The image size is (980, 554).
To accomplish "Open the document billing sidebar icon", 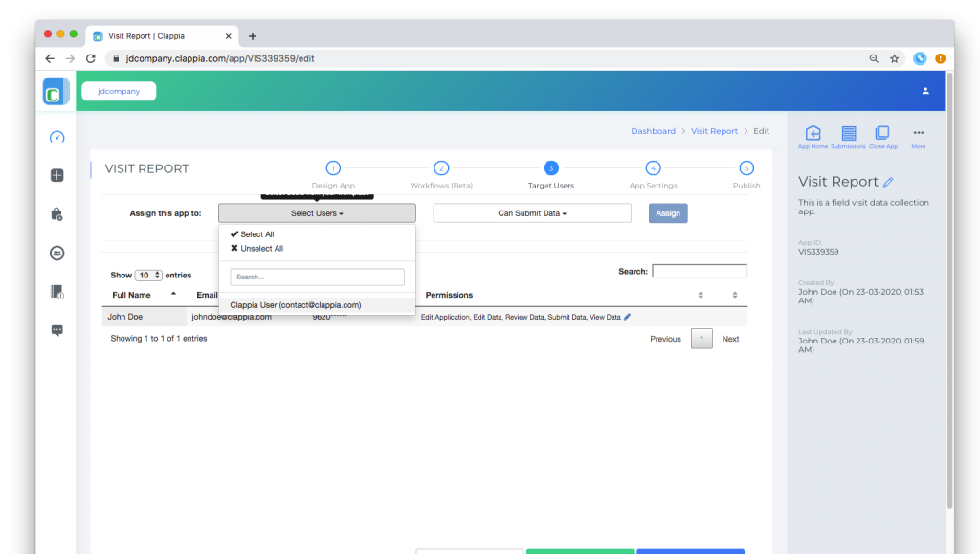I will 56,292.
